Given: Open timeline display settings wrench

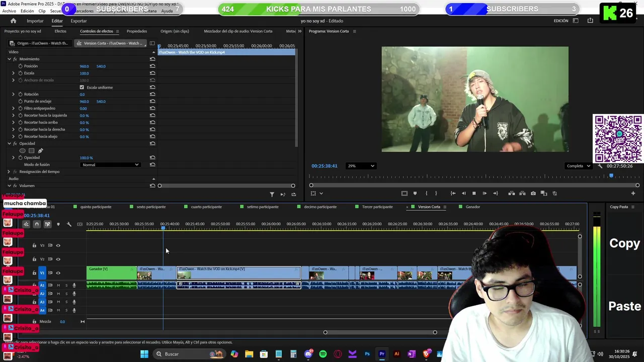Looking at the screenshot, I should click(x=69, y=224).
